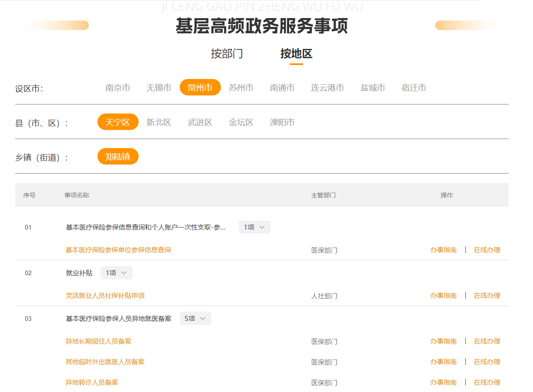Select the 按地区 tab
Viewport: 533px width, 392px height.
tap(296, 54)
